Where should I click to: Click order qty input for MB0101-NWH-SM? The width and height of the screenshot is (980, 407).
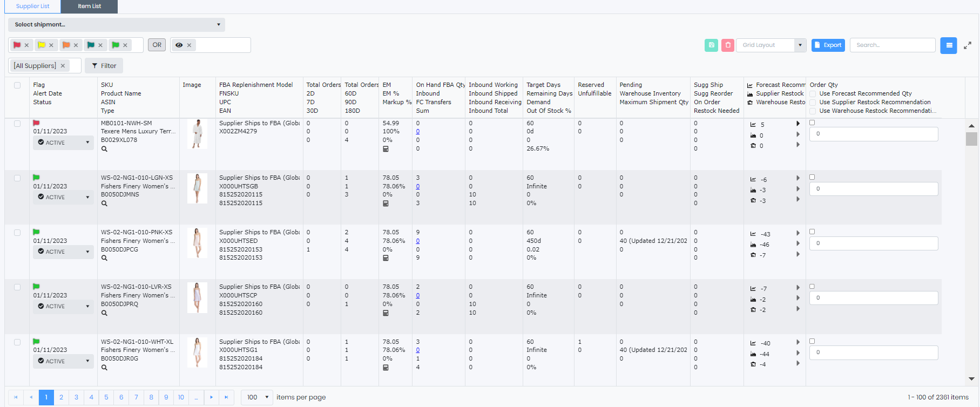pos(874,134)
